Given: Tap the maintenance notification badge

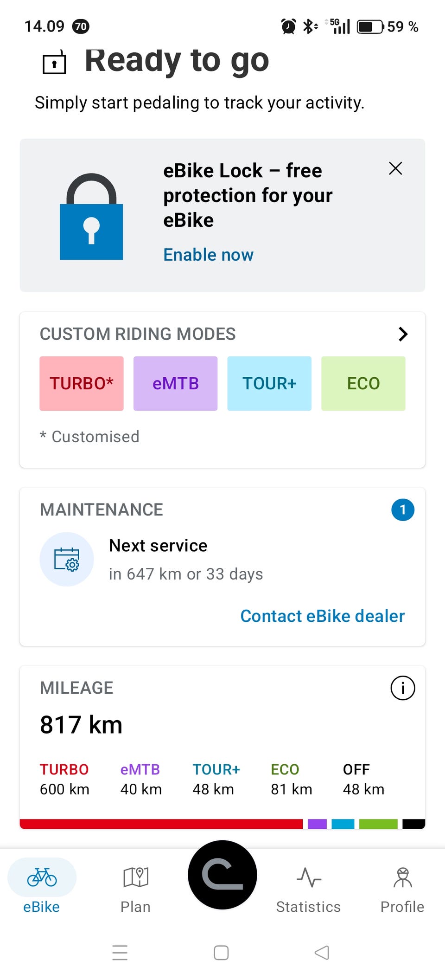Looking at the screenshot, I should (x=403, y=509).
